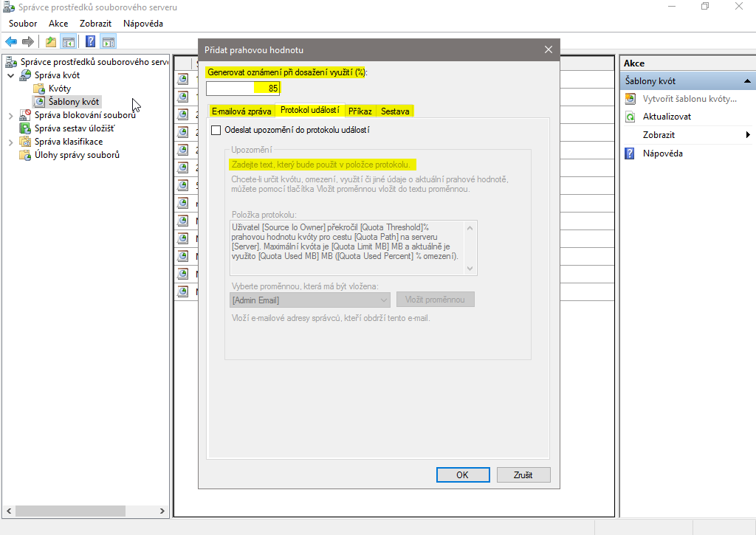Click the usage threshold percentage input field
The width and height of the screenshot is (756, 535).
pos(242,88)
